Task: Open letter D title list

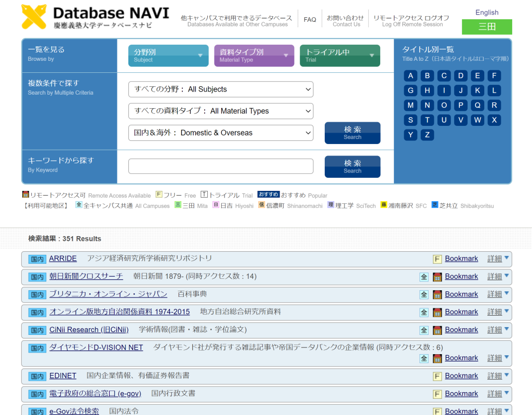Action: click(461, 76)
